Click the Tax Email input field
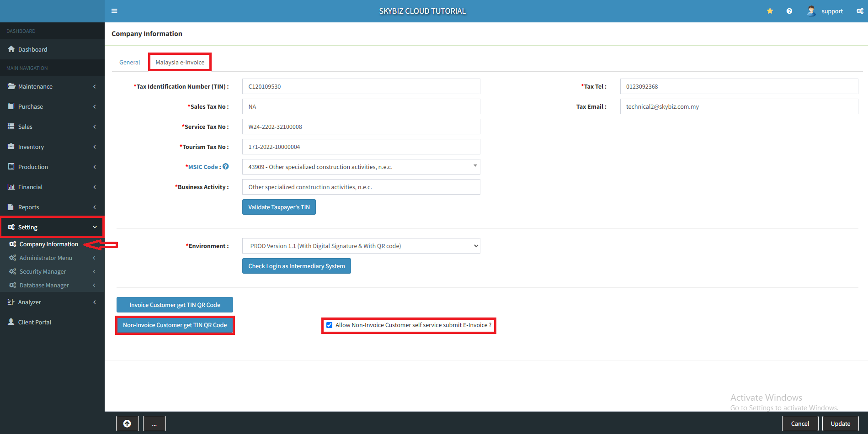Screen dimensions: 868x434 (739, 106)
